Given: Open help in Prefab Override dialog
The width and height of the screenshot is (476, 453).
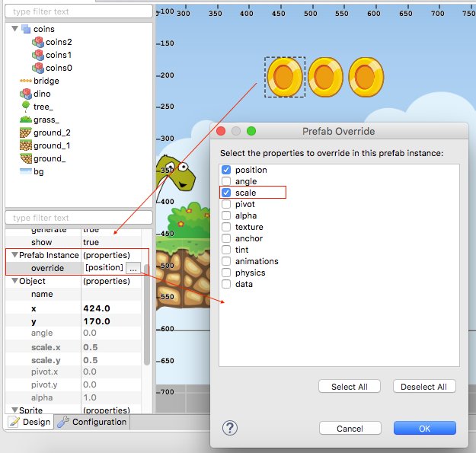Looking at the screenshot, I should coord(230,428).
